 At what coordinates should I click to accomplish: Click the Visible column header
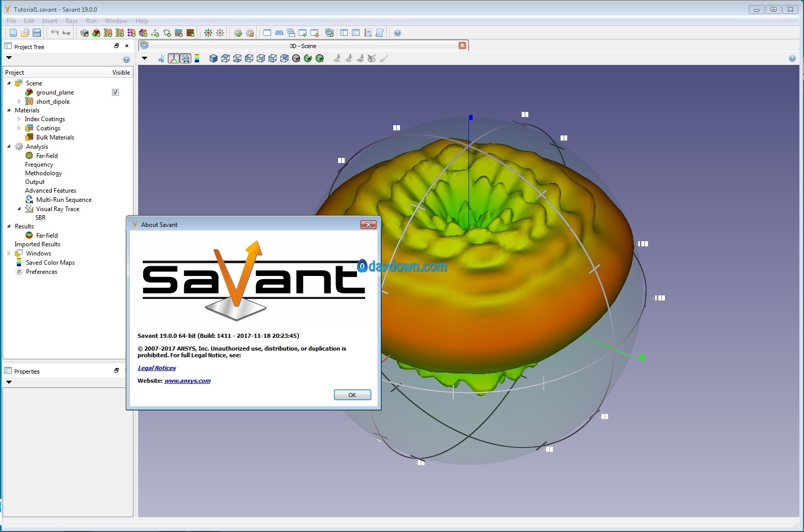[121, 73]
